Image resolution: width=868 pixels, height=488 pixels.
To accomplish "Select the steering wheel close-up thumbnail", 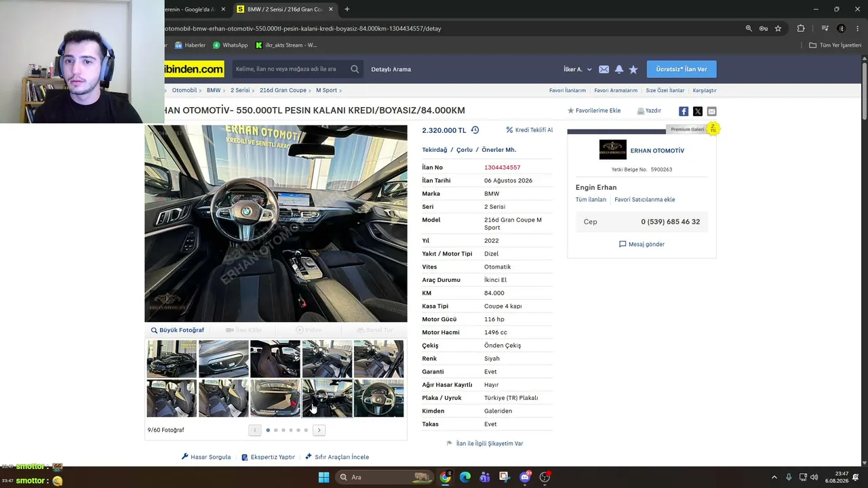I will (x=379, y=399).
